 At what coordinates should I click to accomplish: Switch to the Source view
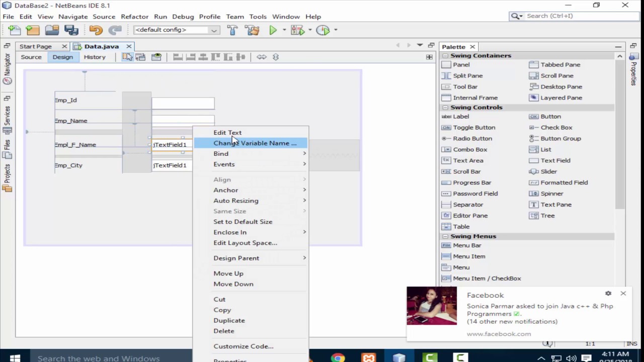click(x=31, y=57)
